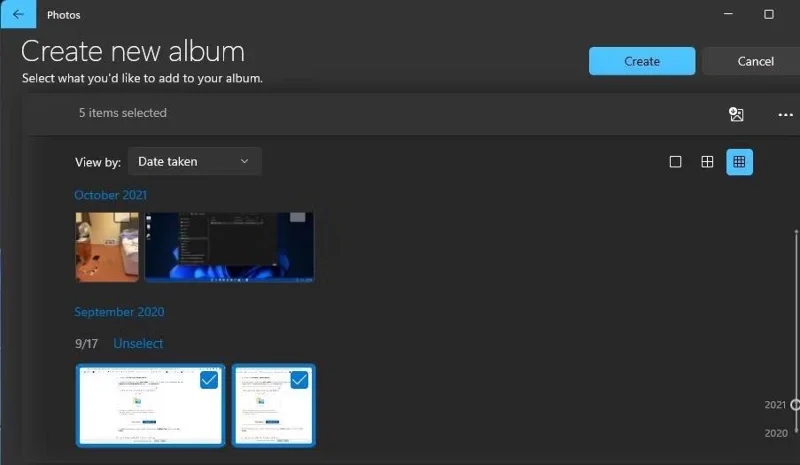Jump to 2020 on the timeline
The height and width of the screenshot is (465, 800).
click(776, 433)
